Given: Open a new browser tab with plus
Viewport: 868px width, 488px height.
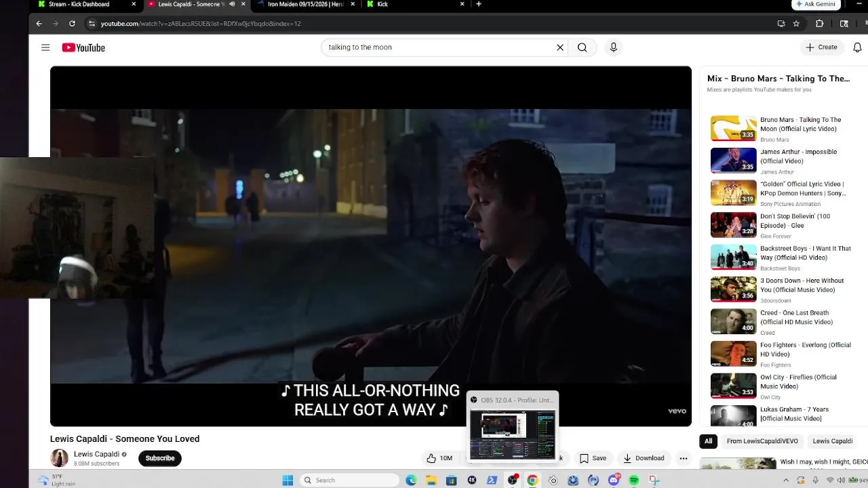Looking at the screenshot, I should pos(479,4).
